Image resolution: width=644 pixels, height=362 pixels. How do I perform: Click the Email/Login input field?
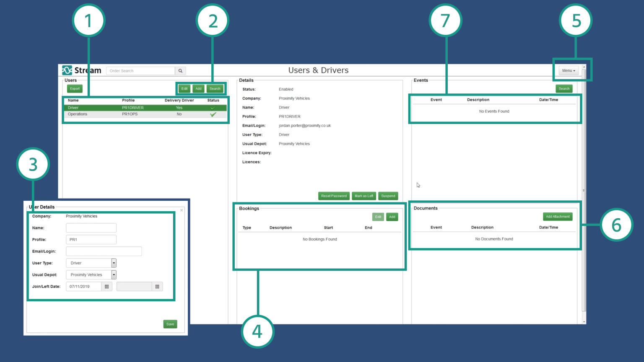pos(104,251)
